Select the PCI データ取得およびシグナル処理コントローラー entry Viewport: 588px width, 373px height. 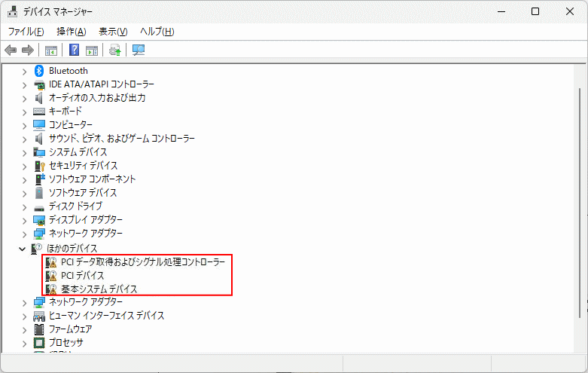click(143, 262)
